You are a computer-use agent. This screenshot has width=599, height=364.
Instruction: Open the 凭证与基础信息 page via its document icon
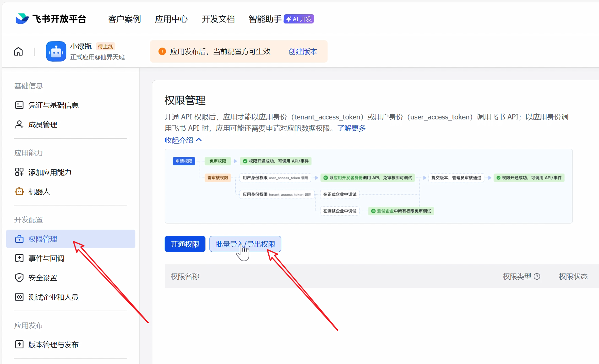(x=19, y=105)
